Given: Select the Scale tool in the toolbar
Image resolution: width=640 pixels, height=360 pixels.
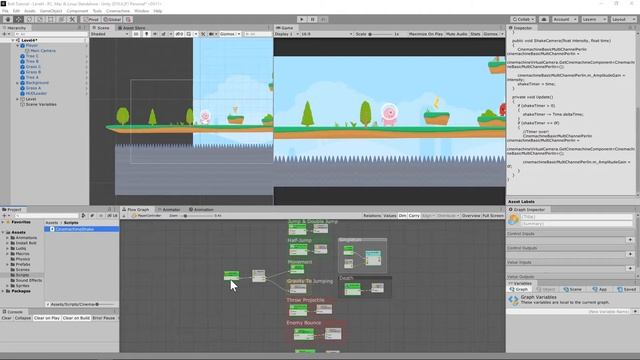Looking at the screenshot, I should point(40,19).
